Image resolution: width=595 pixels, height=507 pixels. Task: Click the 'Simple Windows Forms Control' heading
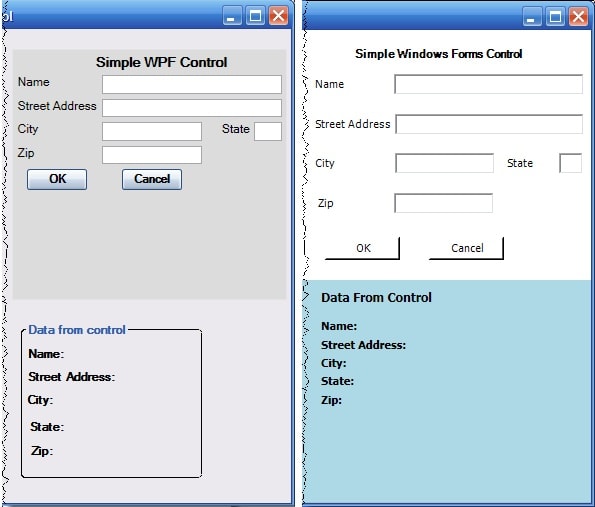[x=438, y=54]
